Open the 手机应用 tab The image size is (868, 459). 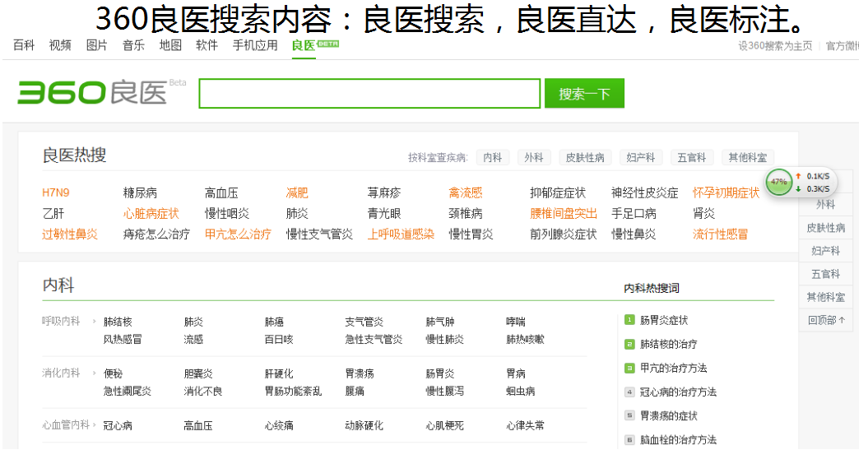pyautogui.click(x=255, y=45)
